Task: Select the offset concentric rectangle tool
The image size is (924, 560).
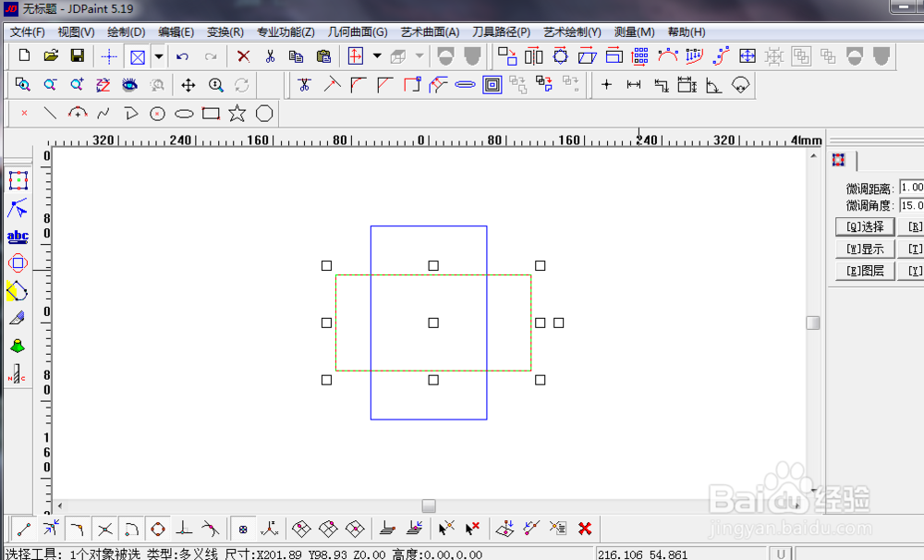Action: tap(492, 85)
